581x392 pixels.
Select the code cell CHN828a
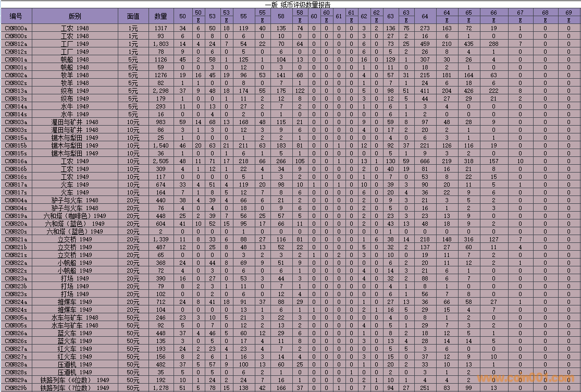point(16,364)
